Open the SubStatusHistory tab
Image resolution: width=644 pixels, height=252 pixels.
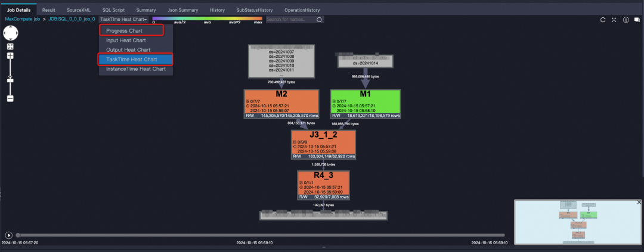click(254, 10)
